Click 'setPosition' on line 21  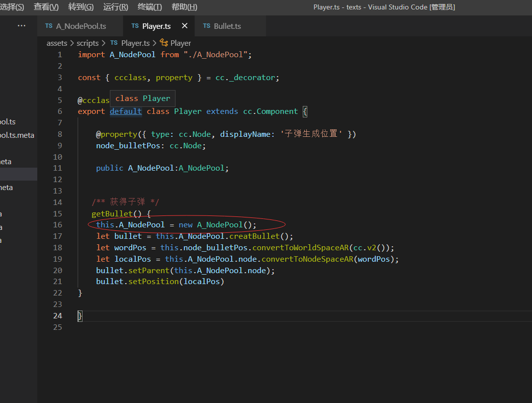coord(153,282)
